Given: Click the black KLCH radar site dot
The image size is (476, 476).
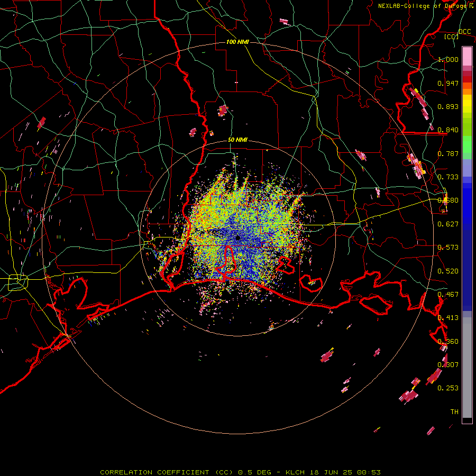Looking at the screenshot, I should (237, 238).
